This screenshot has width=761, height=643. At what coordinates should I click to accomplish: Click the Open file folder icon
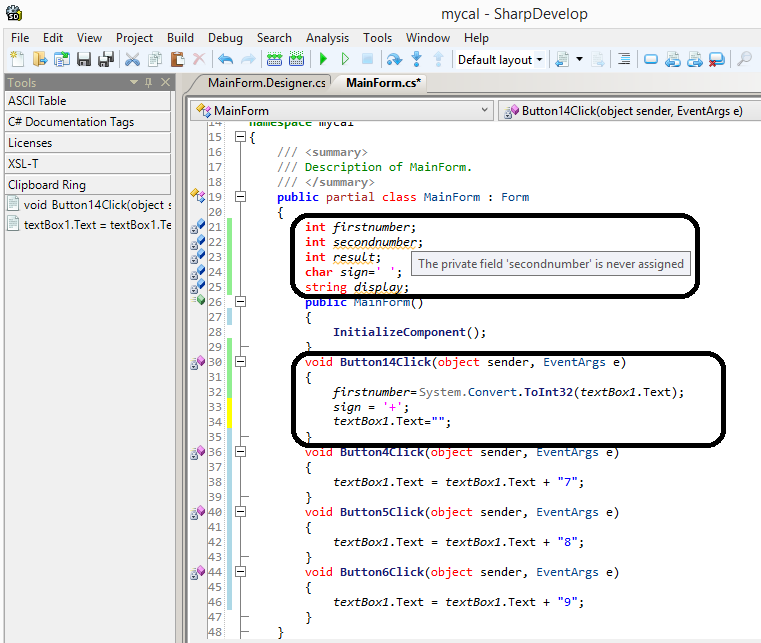tap(40, 60)
